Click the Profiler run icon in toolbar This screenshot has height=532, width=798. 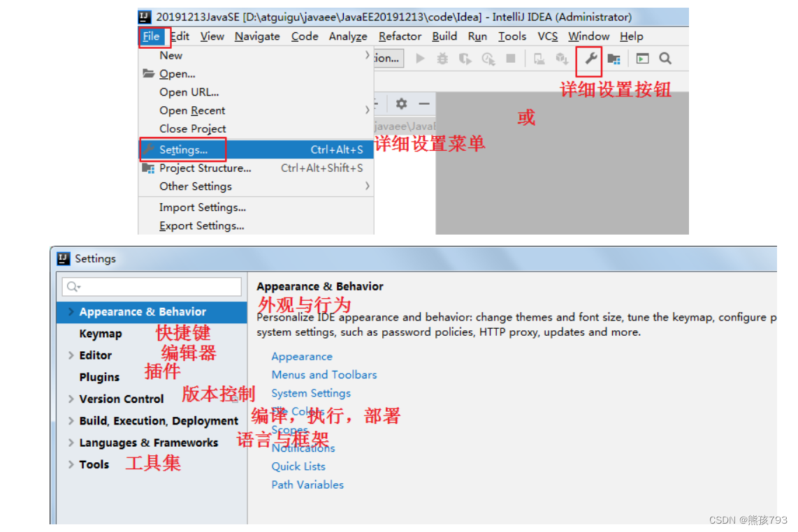[488, 59]
